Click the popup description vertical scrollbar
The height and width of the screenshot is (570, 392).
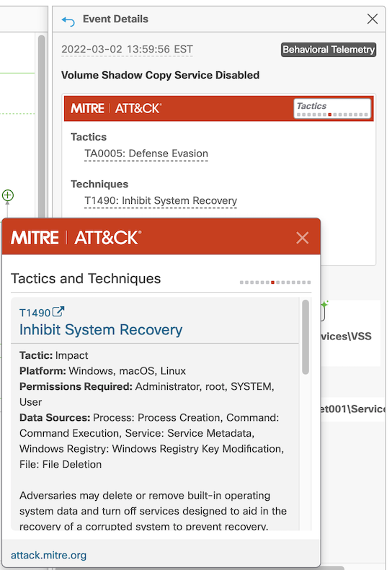click(306, 337)
